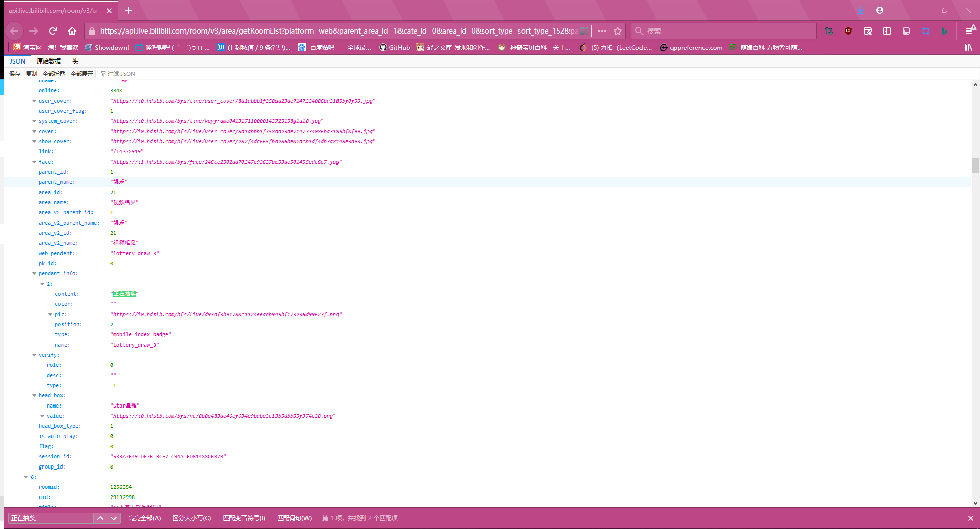
Task: Open the 神奇宝贝百科 bookmark
Action: point(534,47)
